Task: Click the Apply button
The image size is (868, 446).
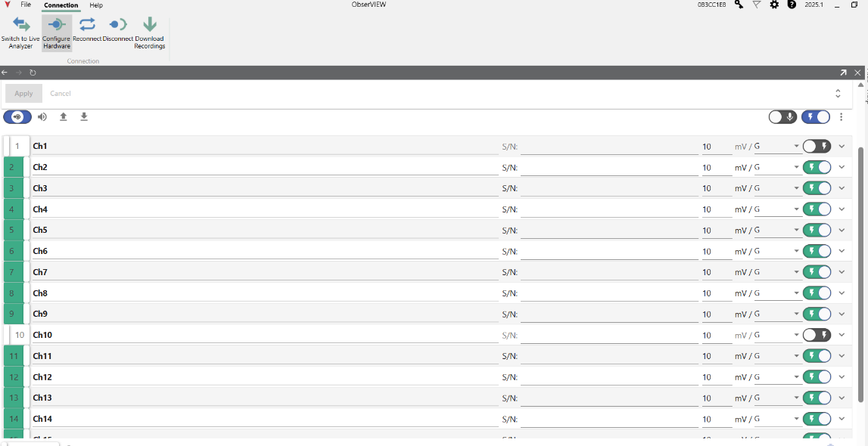Action: pyautogui.click(x=23, y=94)
